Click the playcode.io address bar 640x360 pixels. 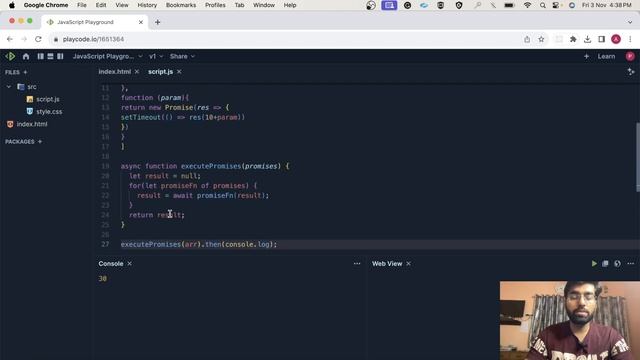click(286, 39)
